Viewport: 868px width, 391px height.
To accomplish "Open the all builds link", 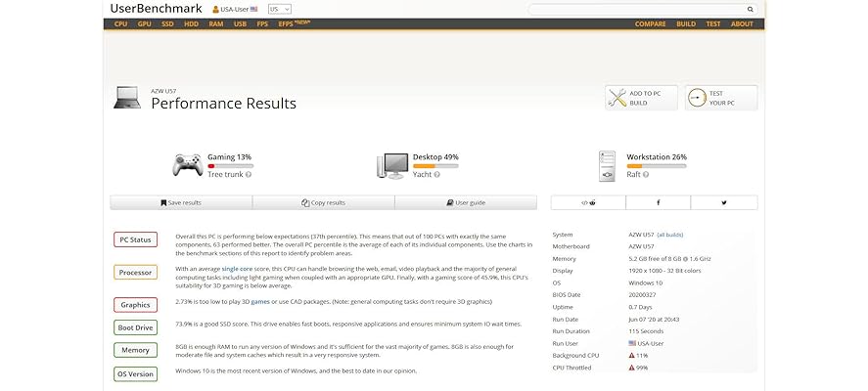I will (670, 235).
